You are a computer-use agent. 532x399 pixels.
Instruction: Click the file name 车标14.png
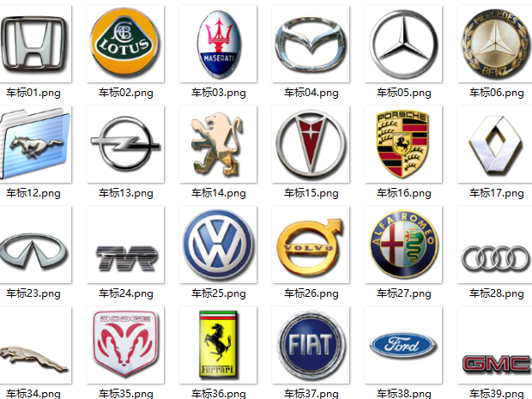[219, 193]
